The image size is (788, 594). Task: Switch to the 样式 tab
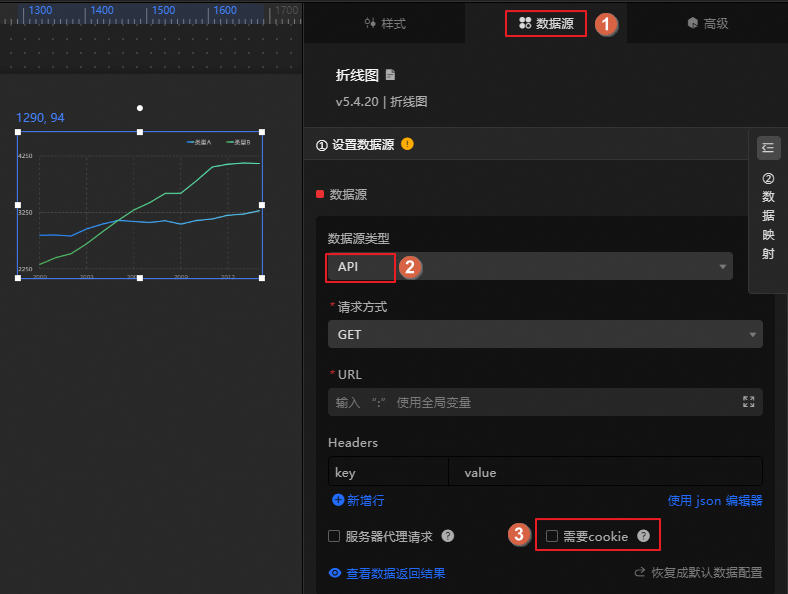[385, 24]
